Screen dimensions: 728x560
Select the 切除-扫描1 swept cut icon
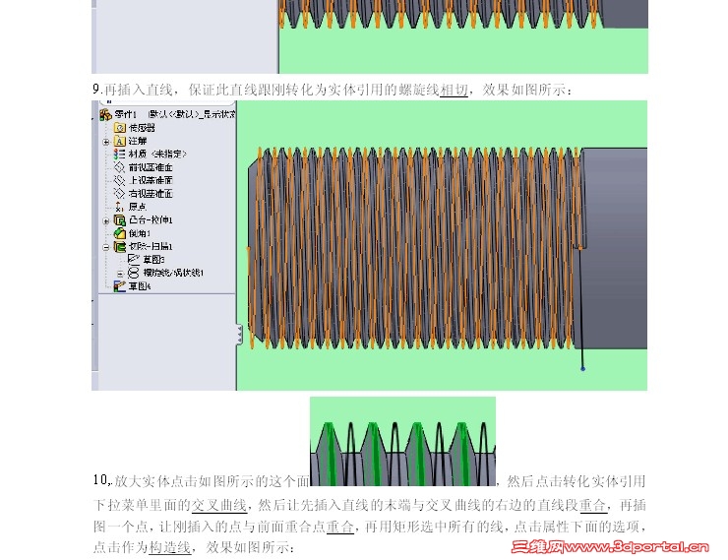[x=120, y=247]
